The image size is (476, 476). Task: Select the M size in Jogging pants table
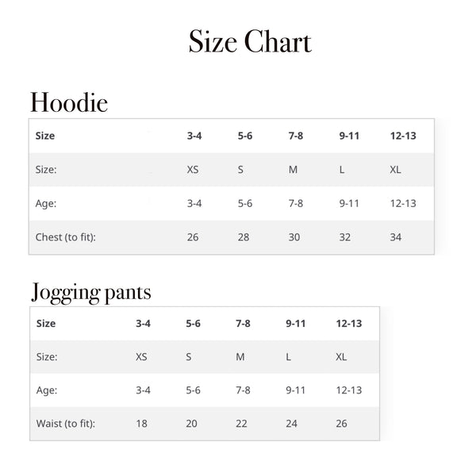coord(240,357)
